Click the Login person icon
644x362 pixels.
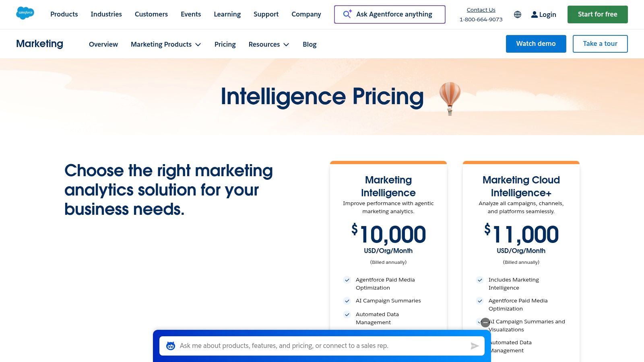(534, 14)
